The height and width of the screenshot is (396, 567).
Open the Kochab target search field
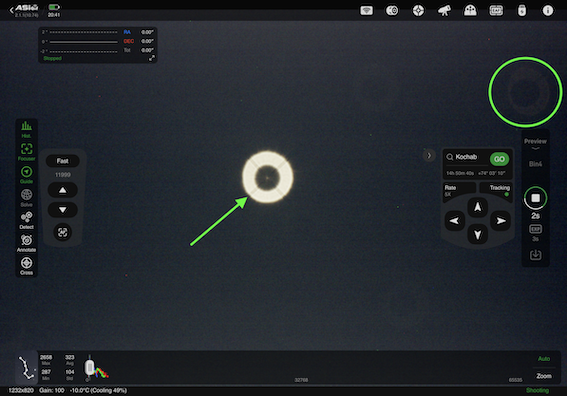click(x=466, y=157)
